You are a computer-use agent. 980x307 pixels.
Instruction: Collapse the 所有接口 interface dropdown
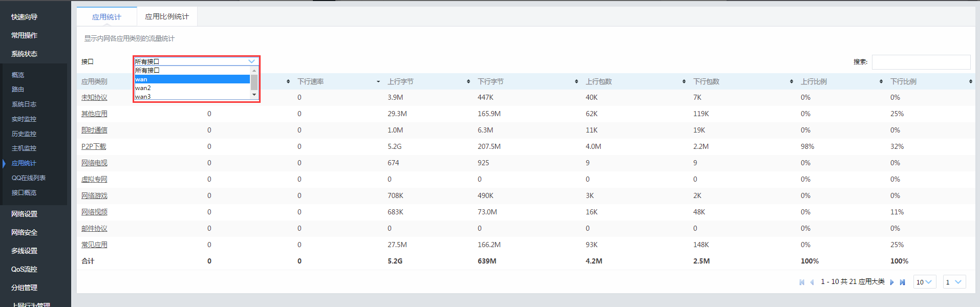(251, 61)
